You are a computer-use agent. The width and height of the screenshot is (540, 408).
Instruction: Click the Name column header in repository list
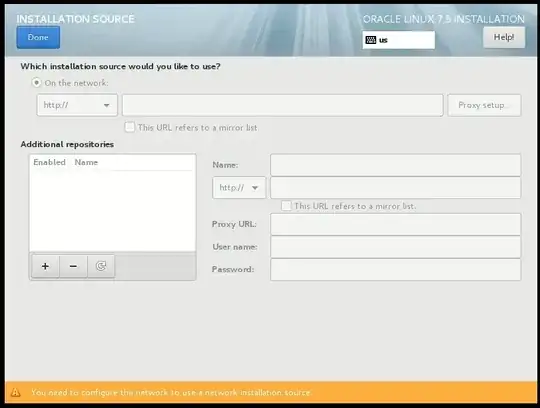click(x=86, y=162)
